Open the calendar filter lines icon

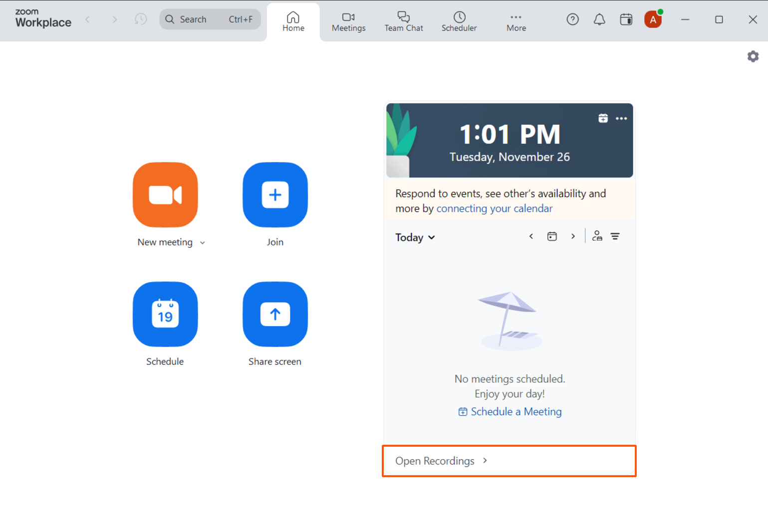click(x=615, y=236)
